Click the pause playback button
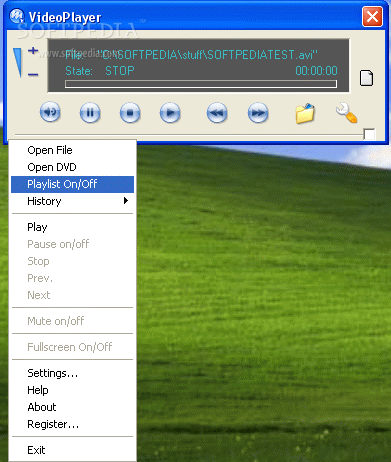Image resolution: width=391 pixels, height=462 pixels. point(90,113)
